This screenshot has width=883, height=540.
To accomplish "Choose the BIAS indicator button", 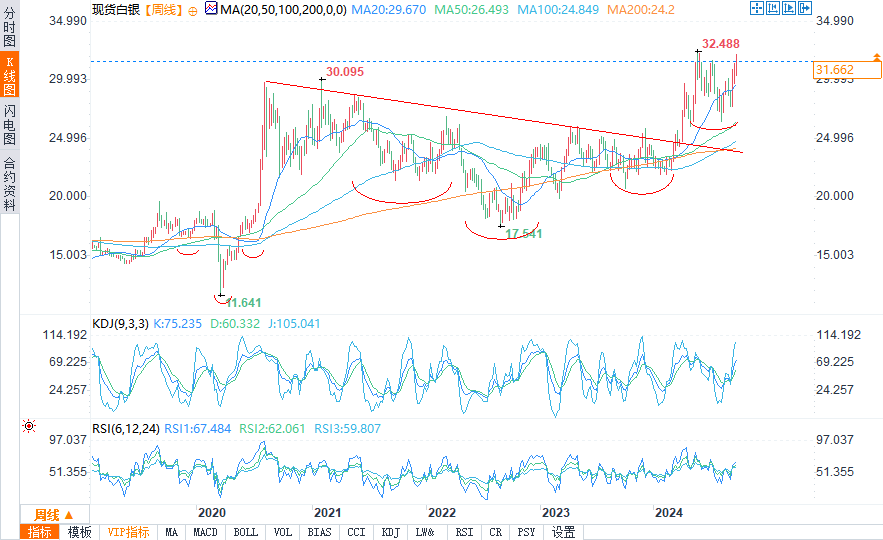I will 319,532.
